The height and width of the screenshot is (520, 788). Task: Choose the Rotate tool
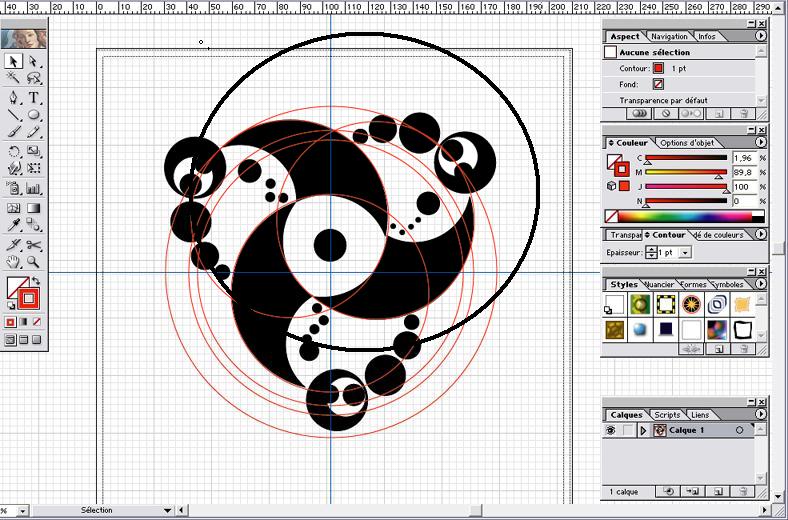(x=14, y=151)
